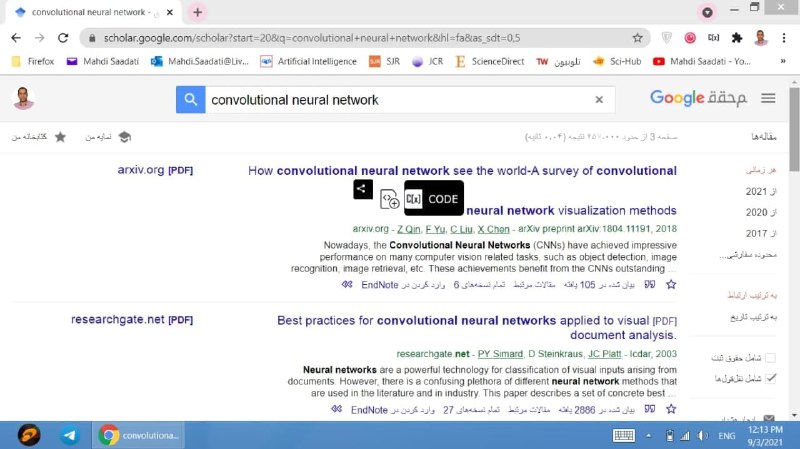This screenshot has height=449, width=800.
Task: View the 105 citing articles
Action: (599, 285)
